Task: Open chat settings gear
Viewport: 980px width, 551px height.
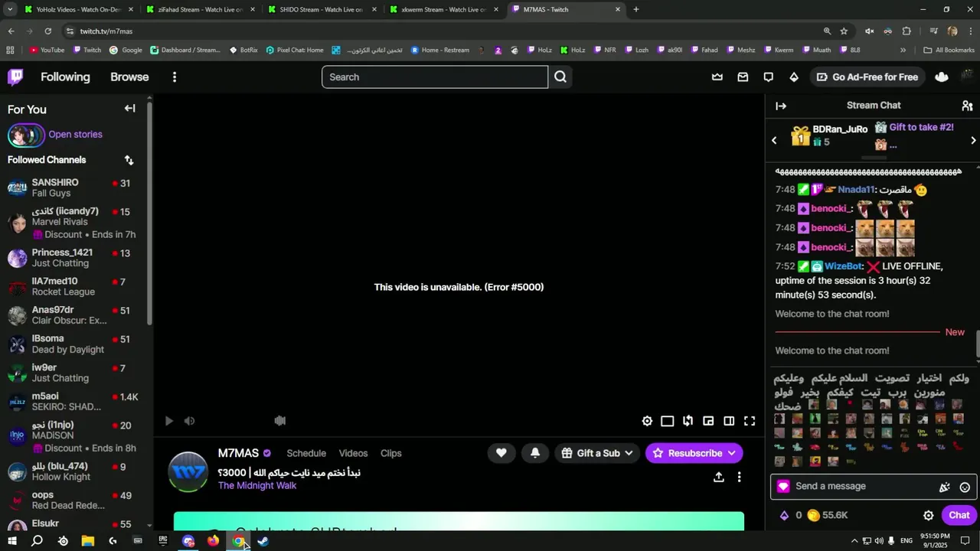Action: [928, 515]
